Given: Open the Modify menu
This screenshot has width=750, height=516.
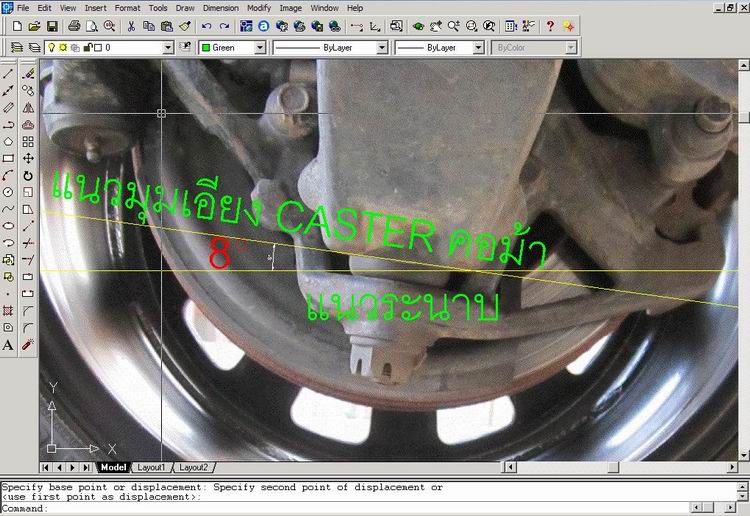Looking at the screenshot, I should (x=258, y=7).
